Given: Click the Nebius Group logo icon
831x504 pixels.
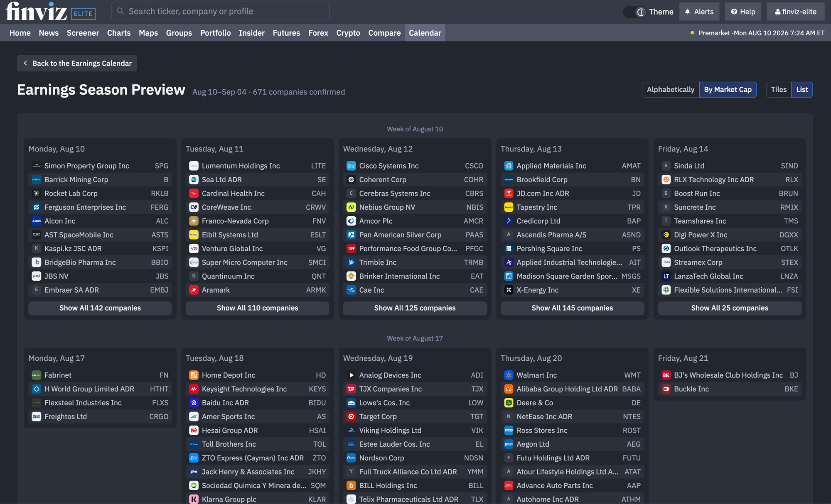Looking at the screenshot, I should [x=351, y=207].
